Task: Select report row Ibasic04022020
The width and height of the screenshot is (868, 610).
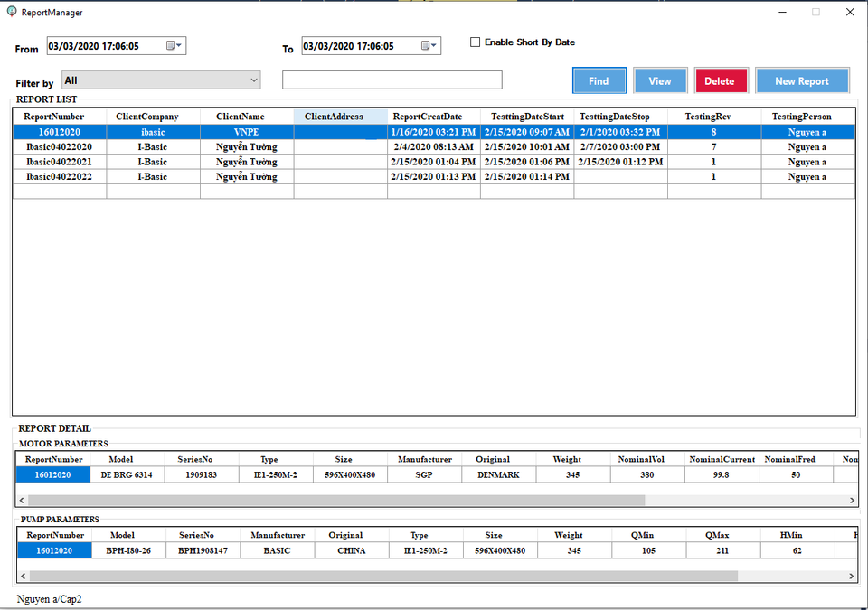Action: [x=59, y=146]
